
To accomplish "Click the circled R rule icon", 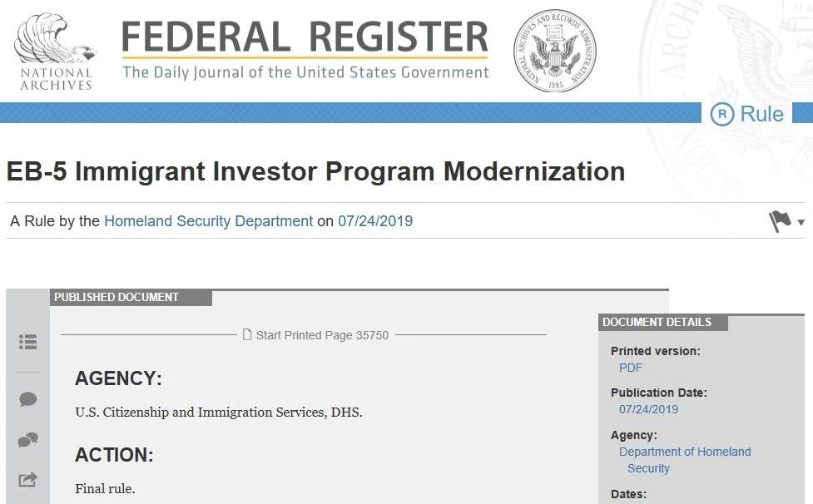I will 721,114.
